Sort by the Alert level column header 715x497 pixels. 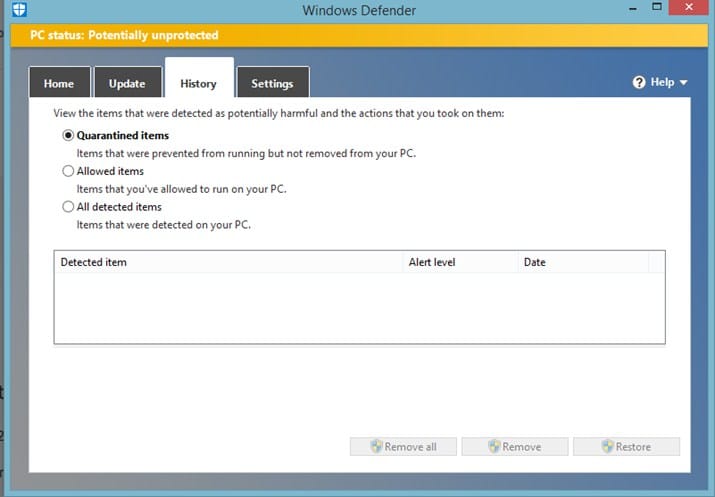pyautogui.click(x=461, y=262)
